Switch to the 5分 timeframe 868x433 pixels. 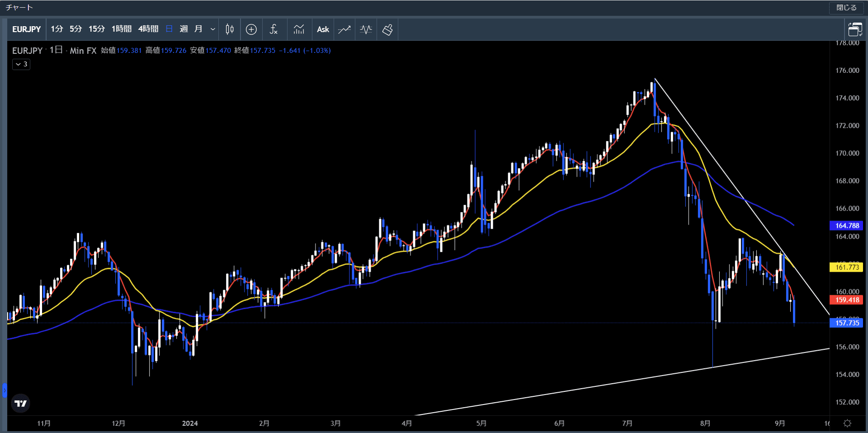coord(75,29)
